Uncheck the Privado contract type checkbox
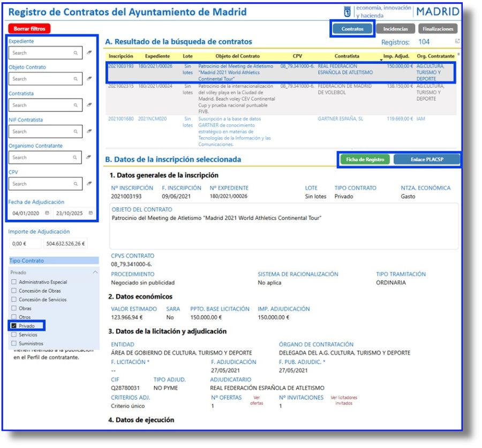The height and width of the screenshot is (448, 482). click(x=14, y=326)
